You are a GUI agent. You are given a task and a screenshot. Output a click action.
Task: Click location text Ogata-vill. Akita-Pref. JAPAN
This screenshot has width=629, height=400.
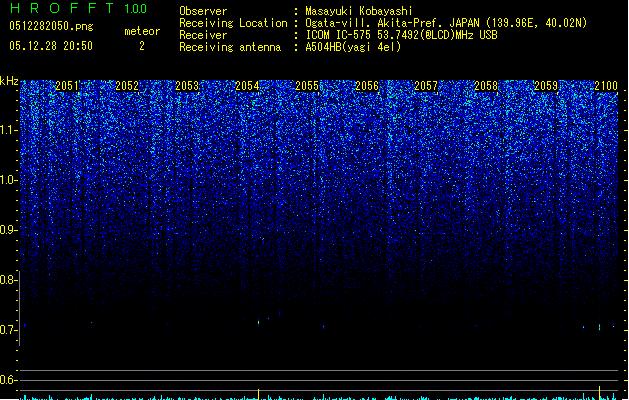coord(392,23)
